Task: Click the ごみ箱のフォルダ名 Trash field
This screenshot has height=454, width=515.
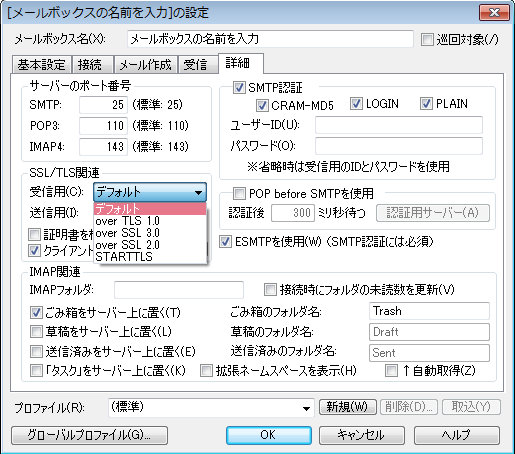Action: (429, 311)
